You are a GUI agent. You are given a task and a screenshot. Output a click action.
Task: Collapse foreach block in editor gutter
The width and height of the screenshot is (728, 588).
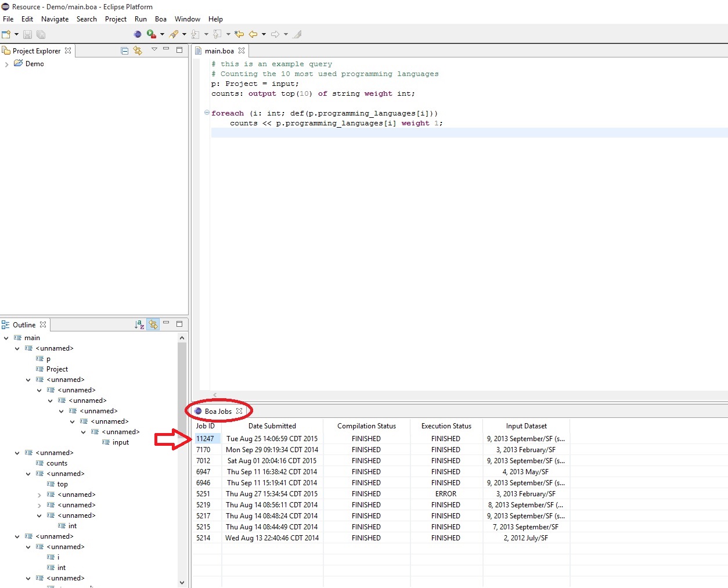click(207, 113)
